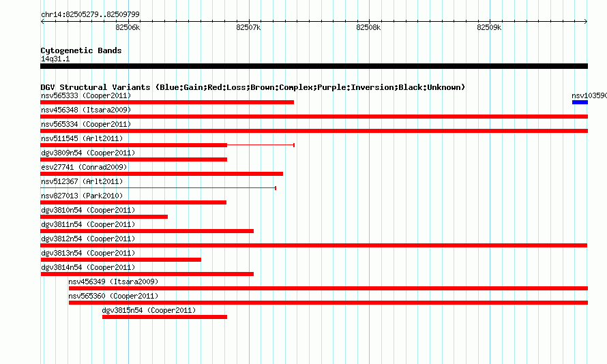Click the thick red bar of nsv511545
The width and height of the screenshot is (607, 364).
click(134, 145)
